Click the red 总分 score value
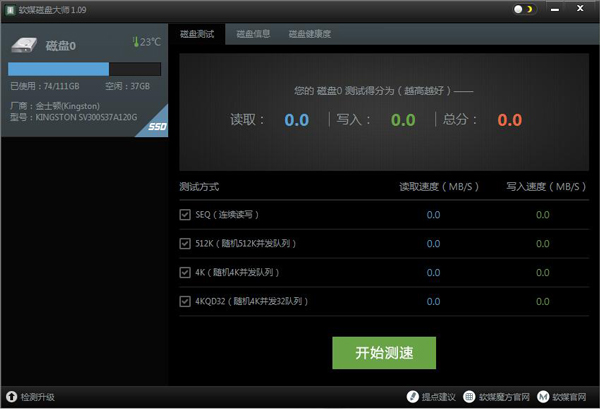This screenshot has width=600, height=409. (x=510, y=120)
